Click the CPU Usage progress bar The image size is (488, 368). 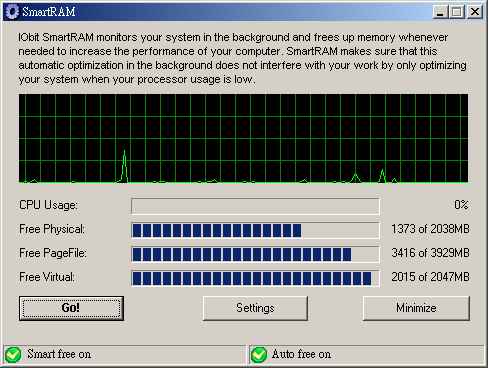255,206
